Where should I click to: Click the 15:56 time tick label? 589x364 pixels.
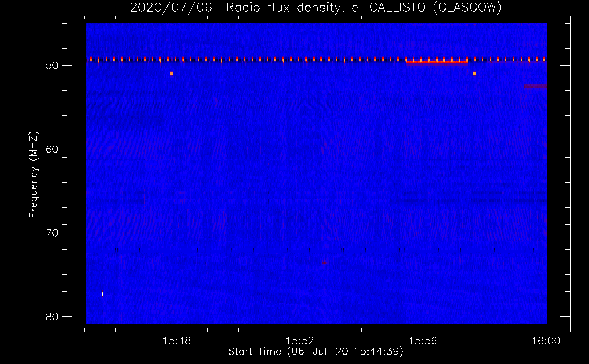pos(423,341)
